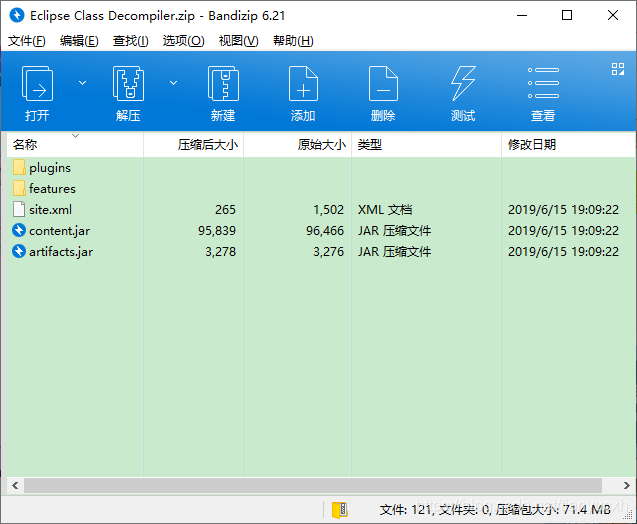Click the content.jar file name
Viewport: 637px width, 524px height.
click(x=60, y=231)
